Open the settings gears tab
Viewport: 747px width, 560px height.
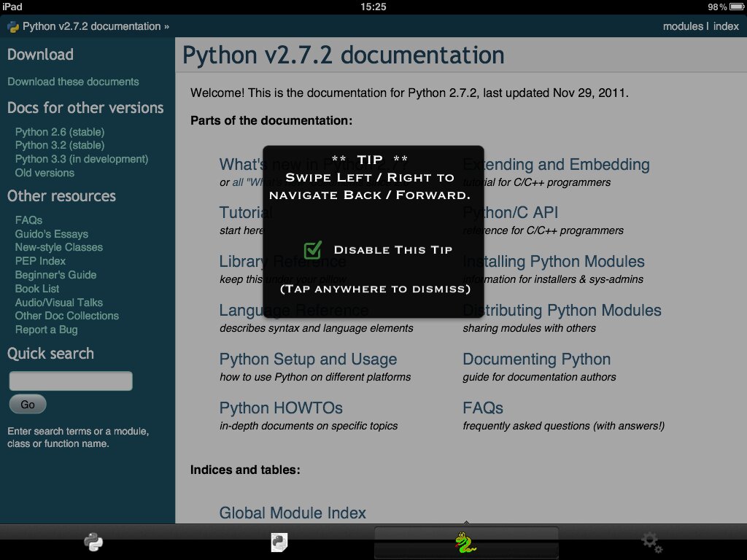[x=651, y=542]
